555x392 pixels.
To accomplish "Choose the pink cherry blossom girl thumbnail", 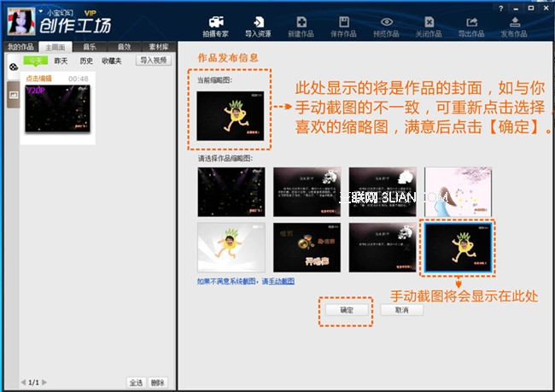I will point(458,192).
